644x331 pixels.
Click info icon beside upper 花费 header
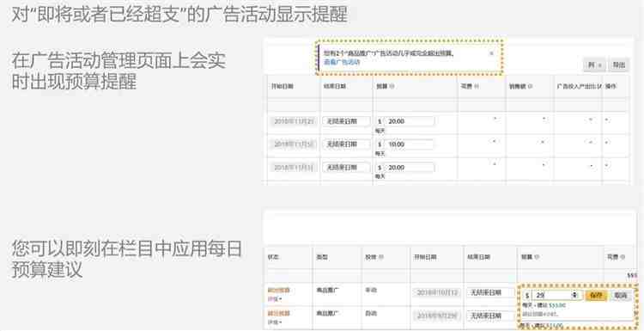pos(477,87)
